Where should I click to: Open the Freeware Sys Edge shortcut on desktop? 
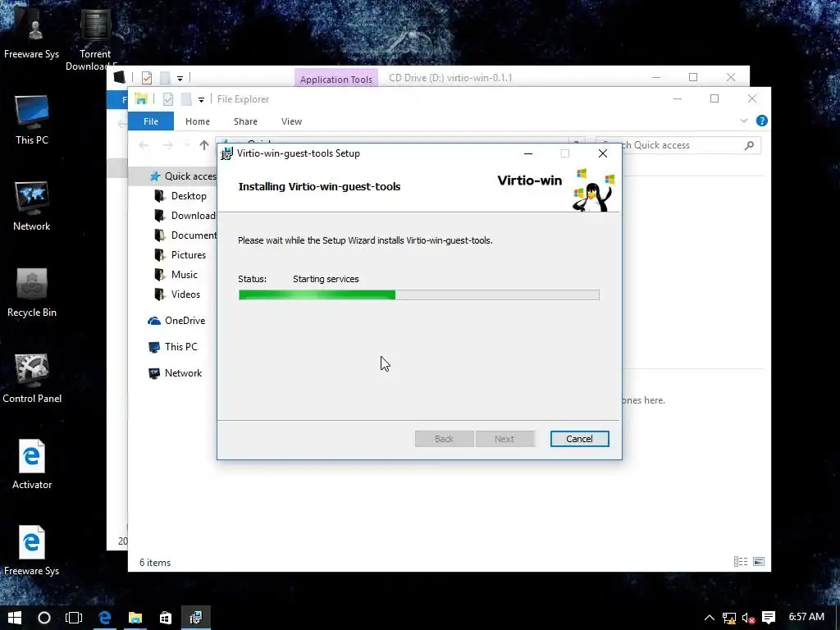(32, 550)
